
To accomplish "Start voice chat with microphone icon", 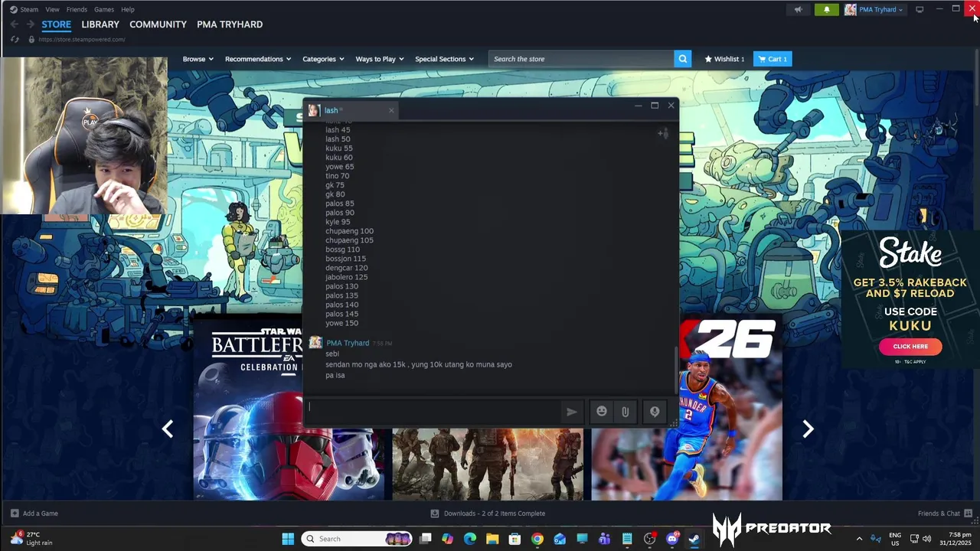I will click(x=655, y=412).
